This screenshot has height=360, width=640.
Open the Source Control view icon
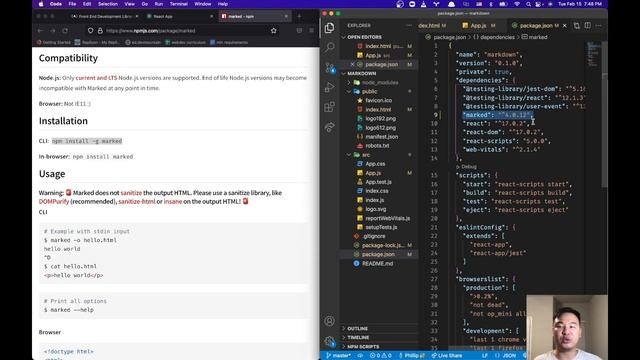pos(329,67)
